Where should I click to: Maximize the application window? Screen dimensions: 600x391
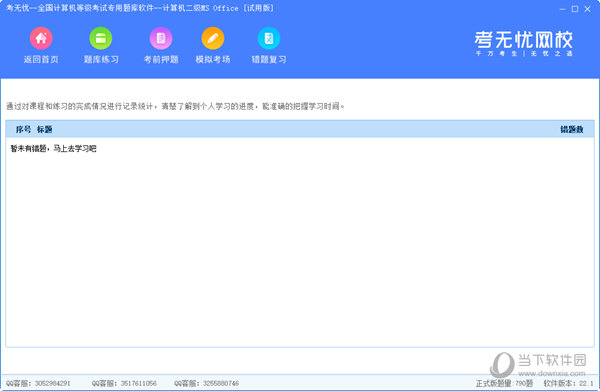coord(575,9)
